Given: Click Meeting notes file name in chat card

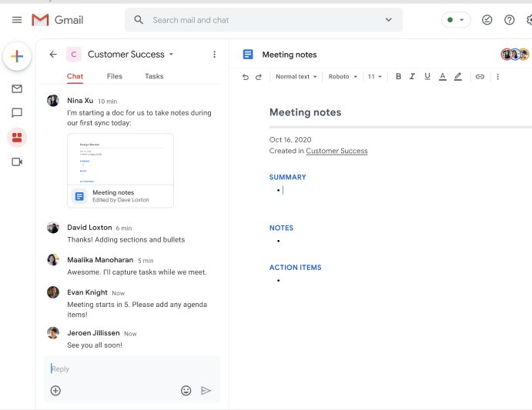Looking at the screenshot, I should (113, 192).
